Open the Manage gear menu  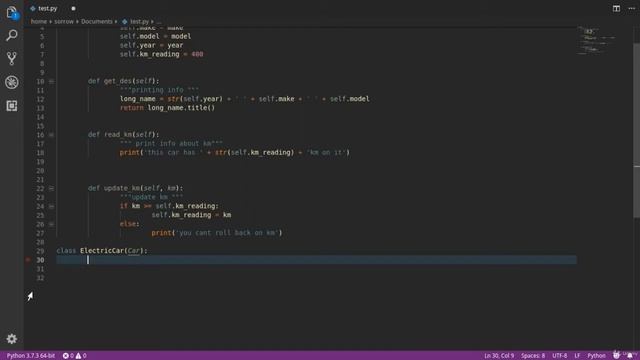coord(12,339)
